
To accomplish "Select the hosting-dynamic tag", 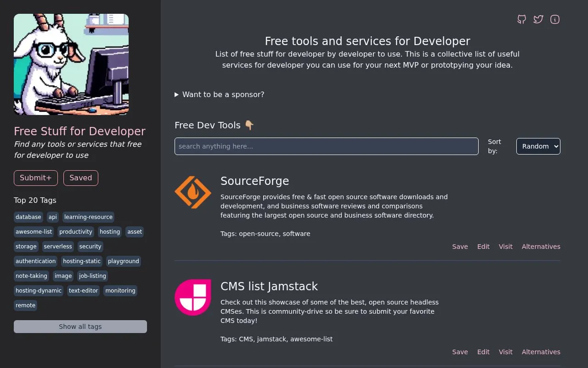I will point(39,291).
